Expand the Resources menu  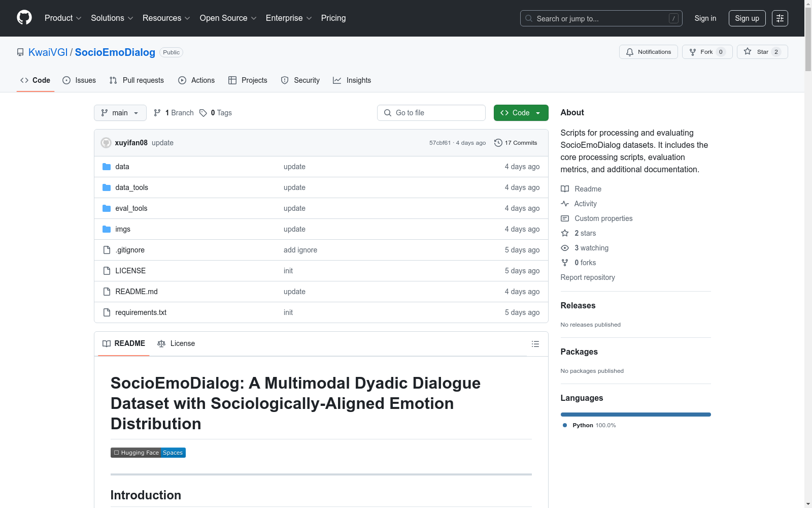pos(166,18)
